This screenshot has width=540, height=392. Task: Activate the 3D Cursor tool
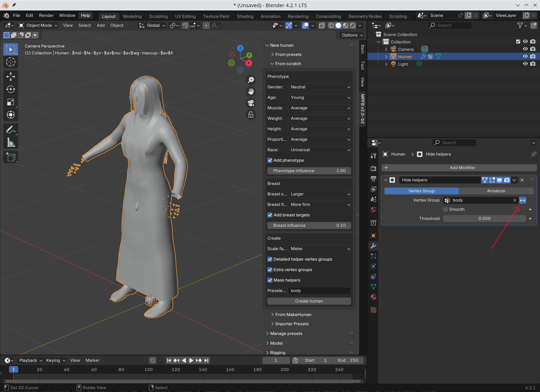click(10, 62)
